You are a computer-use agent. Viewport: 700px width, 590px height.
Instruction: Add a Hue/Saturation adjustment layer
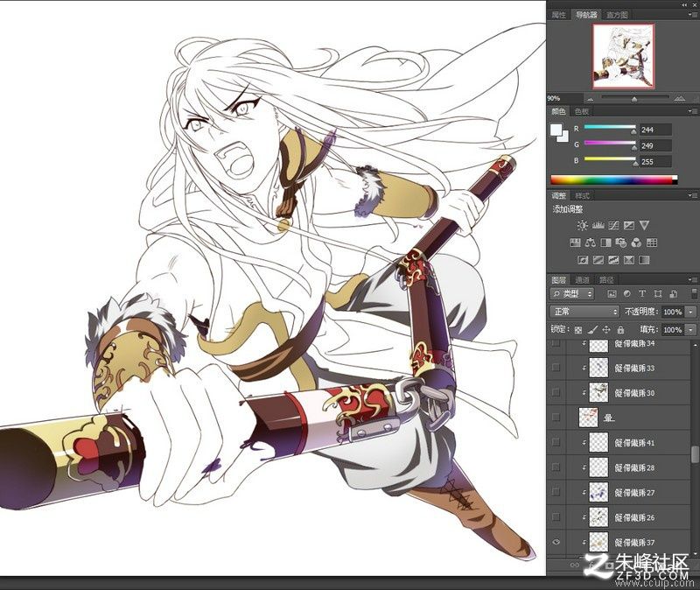575,242
